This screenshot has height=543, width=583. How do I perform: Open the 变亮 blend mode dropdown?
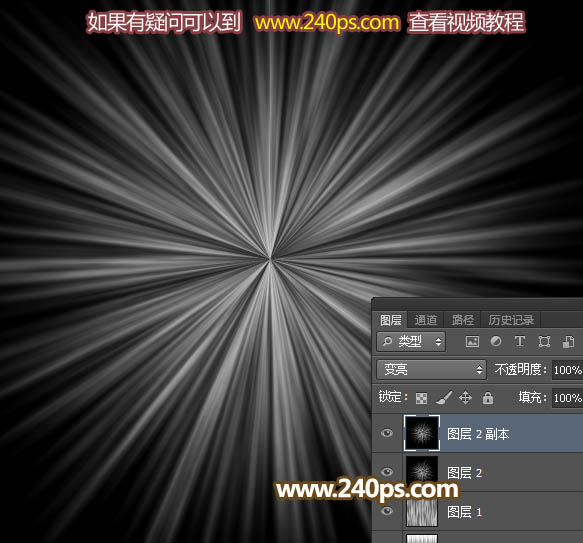(x=431, y=369)
